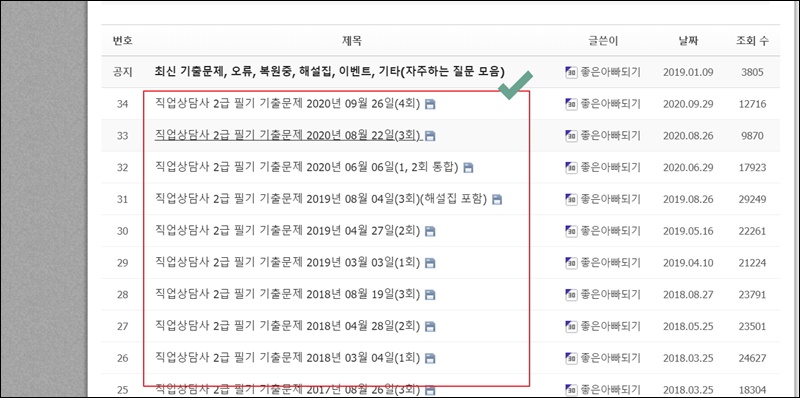The height and width of the screenshot is (398, 800).
Task: Click the author level icon on row 26
Action: [571, 358]
